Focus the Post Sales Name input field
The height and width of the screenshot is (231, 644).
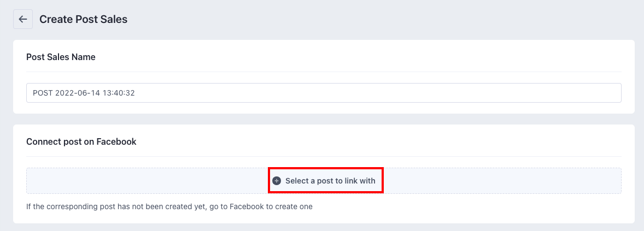pyautogui.click(x=324, y=93)
